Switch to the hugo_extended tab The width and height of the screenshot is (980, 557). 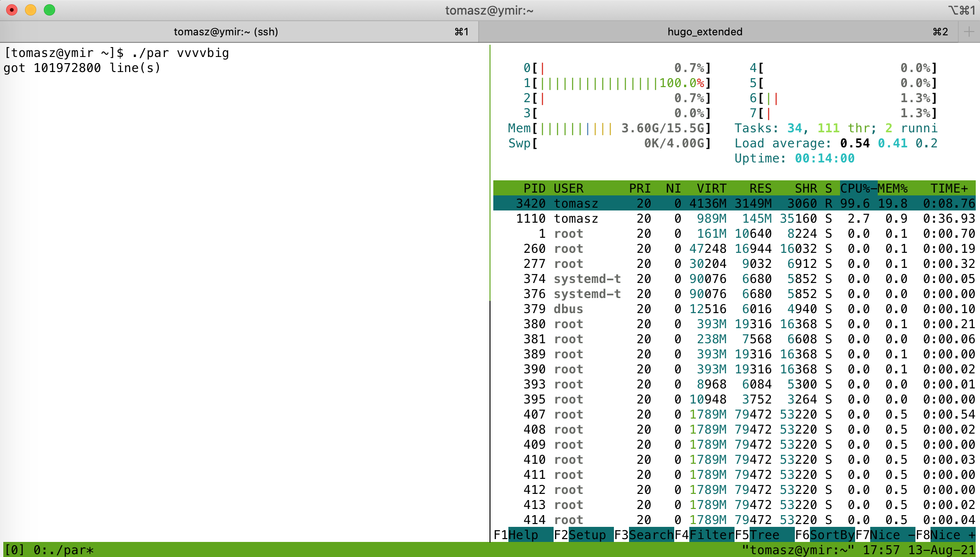coord(704,32)
